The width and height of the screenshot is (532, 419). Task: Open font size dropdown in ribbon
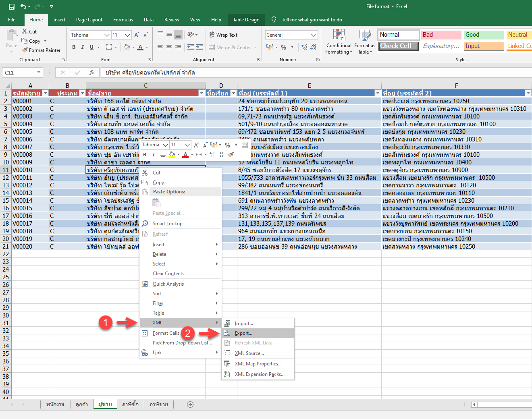coord(127,35)
